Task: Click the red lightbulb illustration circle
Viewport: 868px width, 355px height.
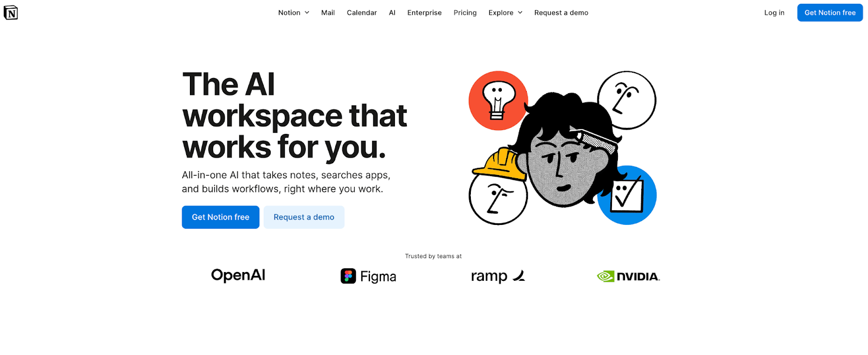Action: click(497, 100)
